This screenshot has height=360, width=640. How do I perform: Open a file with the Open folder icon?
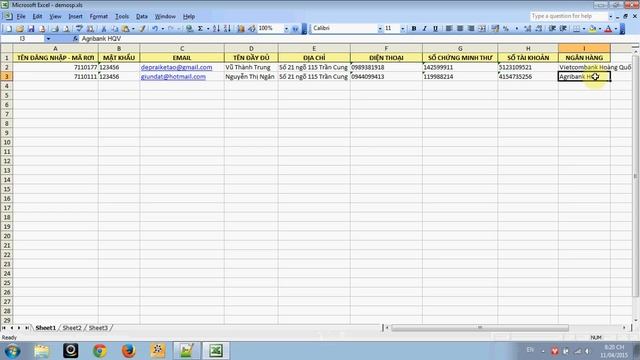pos(20,29)
